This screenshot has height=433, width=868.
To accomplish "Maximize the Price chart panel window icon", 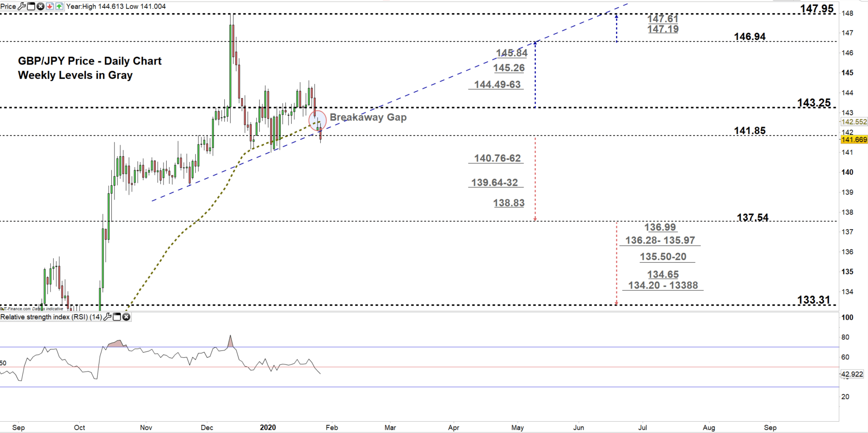I will pos(31,6).
